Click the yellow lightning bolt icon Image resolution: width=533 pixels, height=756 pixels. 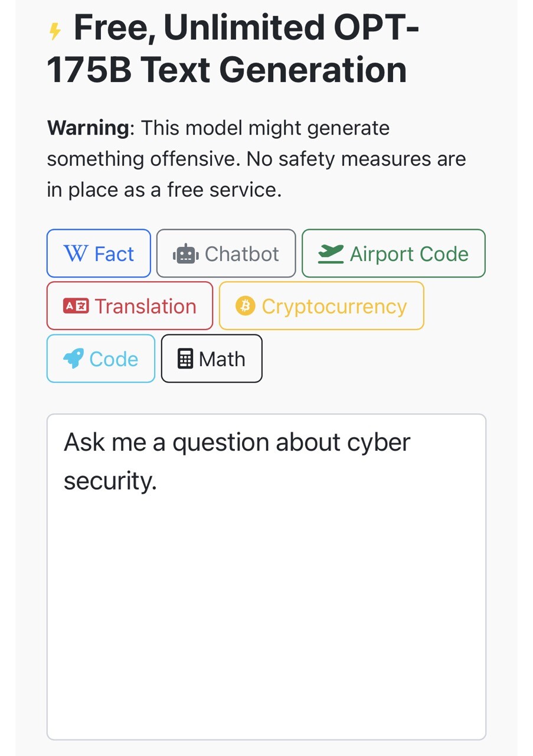click(55, 31)
